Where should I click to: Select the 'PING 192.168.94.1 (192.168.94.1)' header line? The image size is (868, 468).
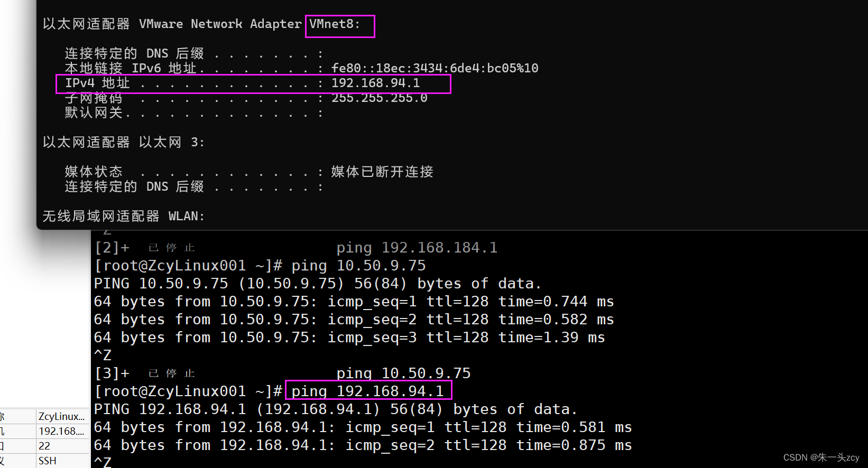pyautogui.click(x=336, y=409)
